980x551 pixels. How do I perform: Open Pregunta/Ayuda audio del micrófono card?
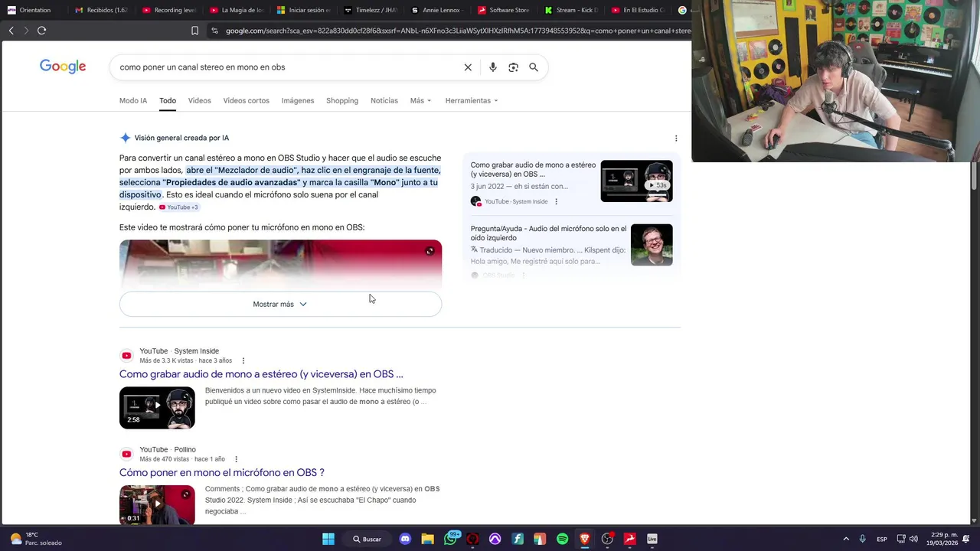(548, 233)
